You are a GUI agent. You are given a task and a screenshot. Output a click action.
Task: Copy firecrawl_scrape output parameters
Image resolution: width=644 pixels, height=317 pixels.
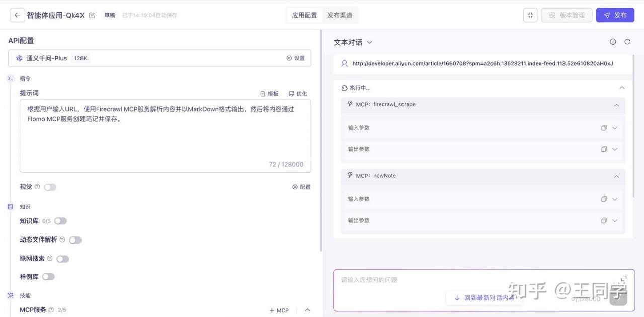click(x=604, y=149)
